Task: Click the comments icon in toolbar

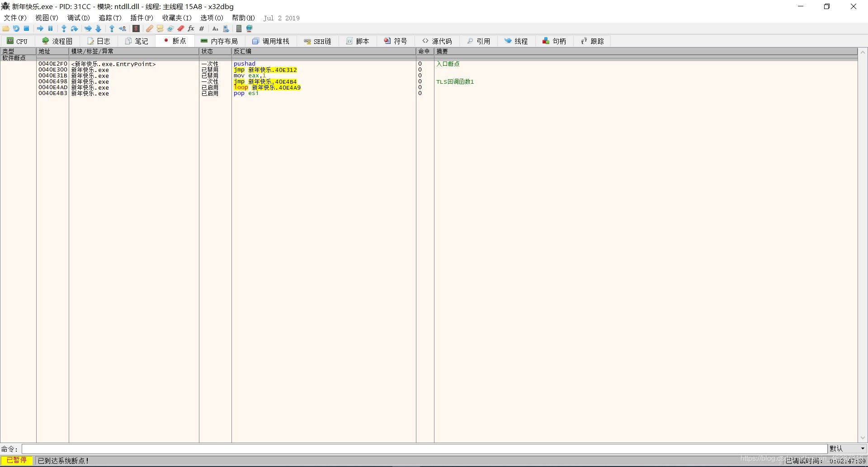Action: click(x=160, y=29)
